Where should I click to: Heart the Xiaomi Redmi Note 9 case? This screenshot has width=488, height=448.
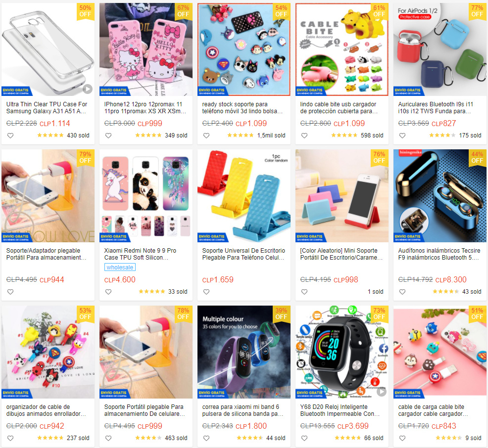click(x=108, y=292)
